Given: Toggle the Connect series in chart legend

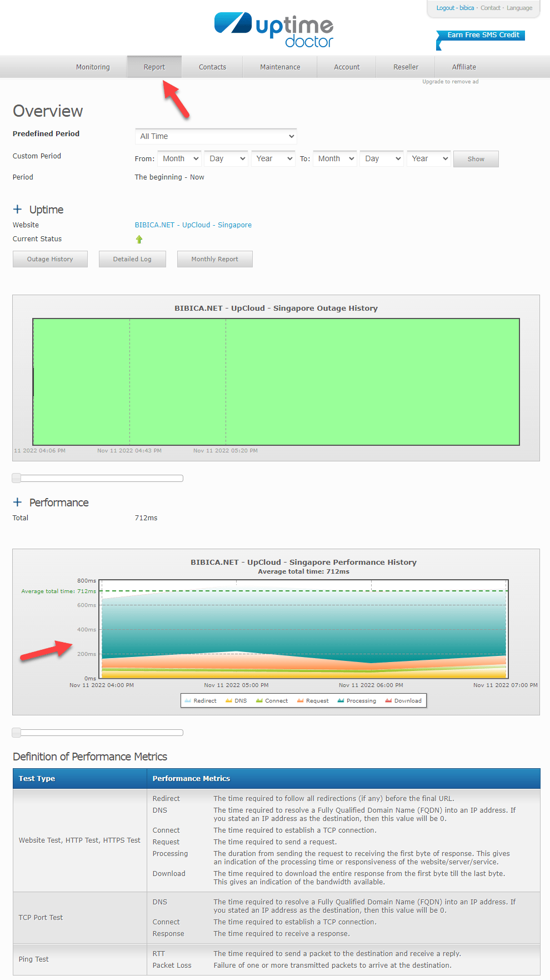Looking at the screenshot, I should coord(272,700).
